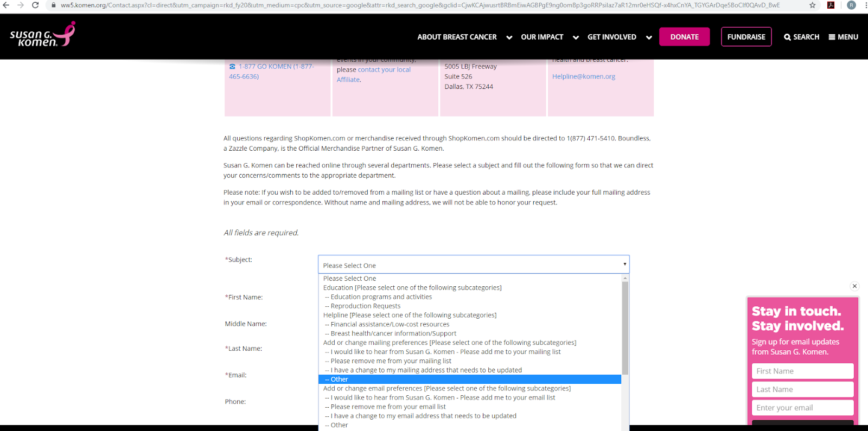This screenshot has height=431, width=868.
Task: Click dropdown list scrollbar thumb
Action: pyautogui.click(x=625, y=328)
